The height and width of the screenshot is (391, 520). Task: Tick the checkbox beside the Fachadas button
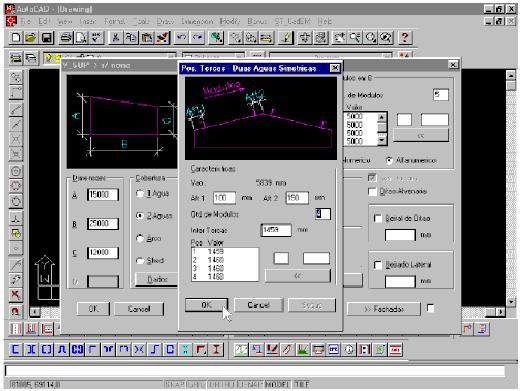pos(431,308)
